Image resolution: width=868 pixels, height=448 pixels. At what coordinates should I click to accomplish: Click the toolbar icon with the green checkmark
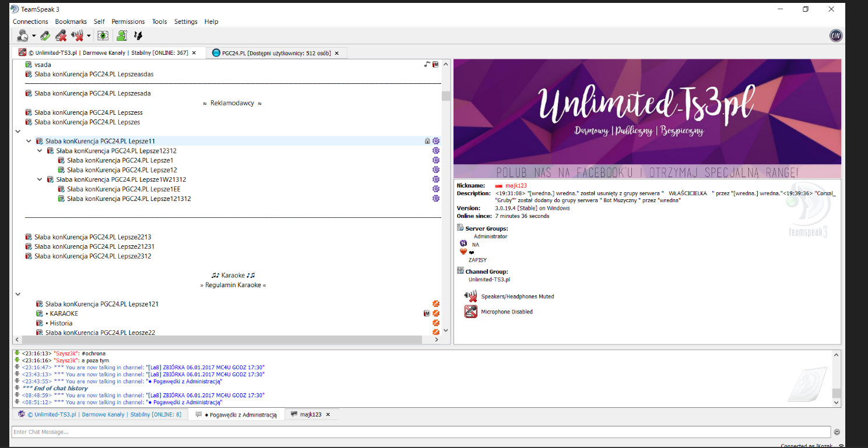pos(45,36)
